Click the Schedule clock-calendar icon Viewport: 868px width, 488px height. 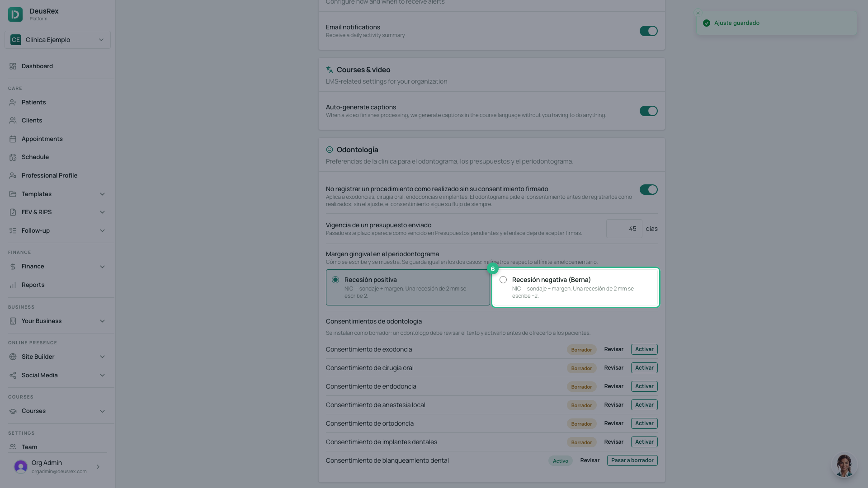click(x=13, y=157)
